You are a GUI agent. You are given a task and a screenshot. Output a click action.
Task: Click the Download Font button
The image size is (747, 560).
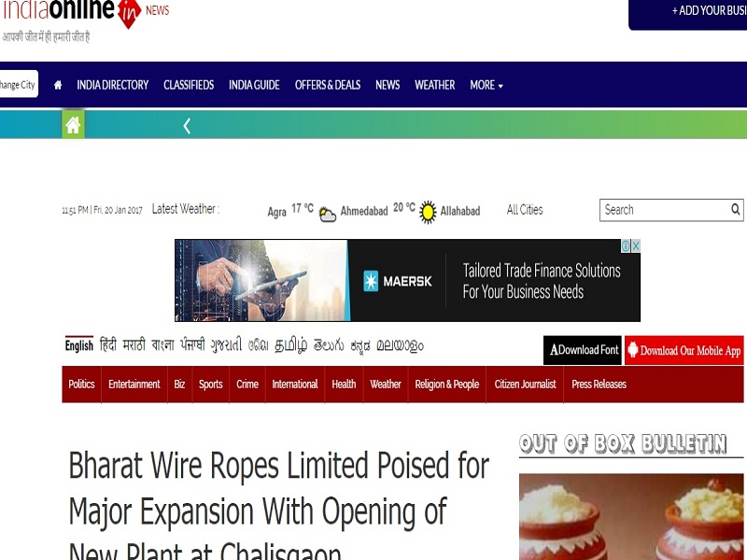(583, 351)
